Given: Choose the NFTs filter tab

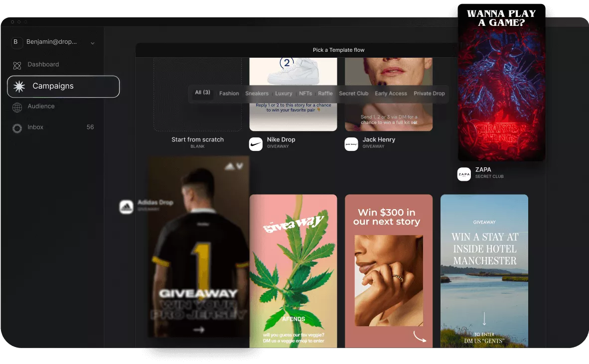Looking at the screenshot, I should (305, 94).
